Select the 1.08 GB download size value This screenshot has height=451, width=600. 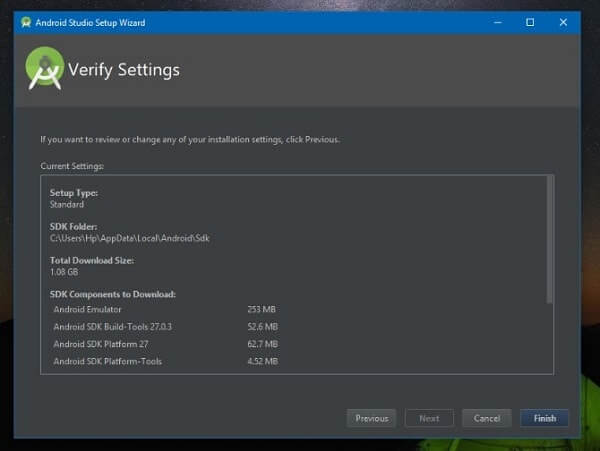pos(64,272)
